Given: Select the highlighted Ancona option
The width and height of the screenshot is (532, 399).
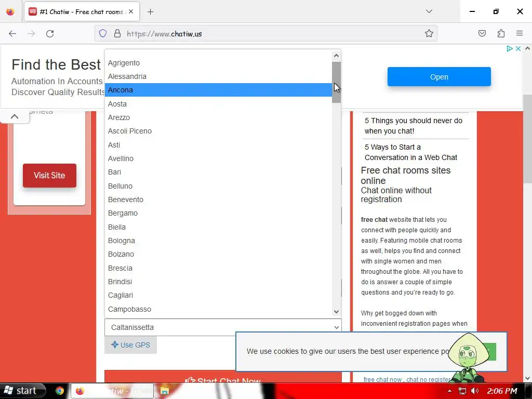Looking at the screenshot, I should tap(219, 90).
